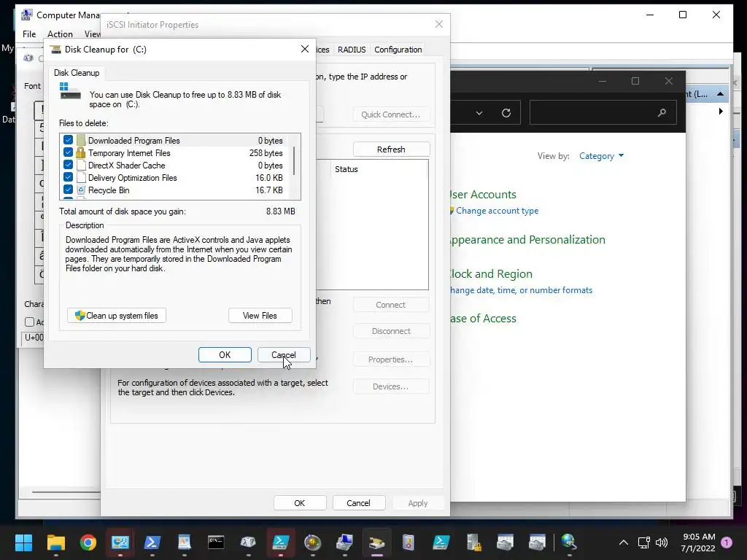The image size is (747, 560).
Task: Open Command Prompt from the taskbar
Action: [x=216, y=542]
